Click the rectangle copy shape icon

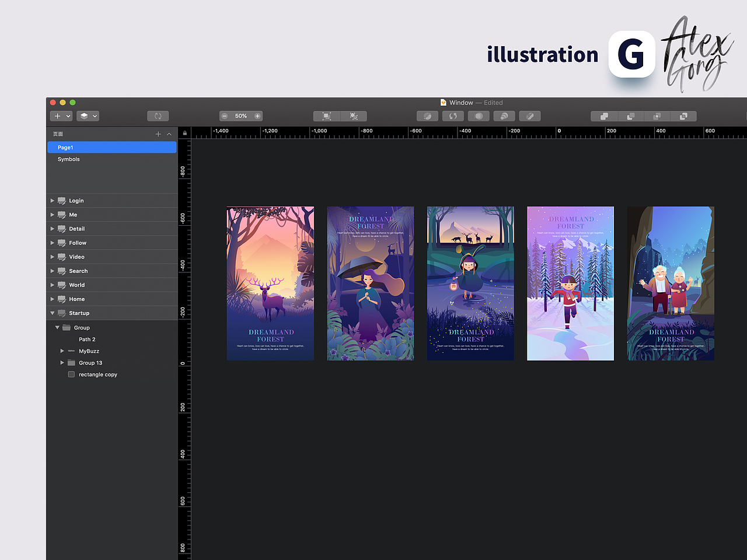click(71, 374)
